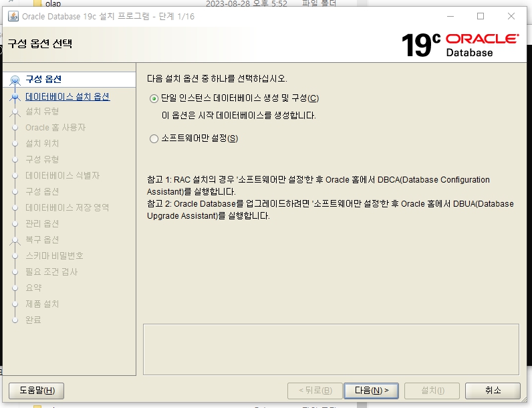Click the '설치(I)' install button
Viewport: 532px width, 408px height.
pyautogui.click(x=432, y=391)
